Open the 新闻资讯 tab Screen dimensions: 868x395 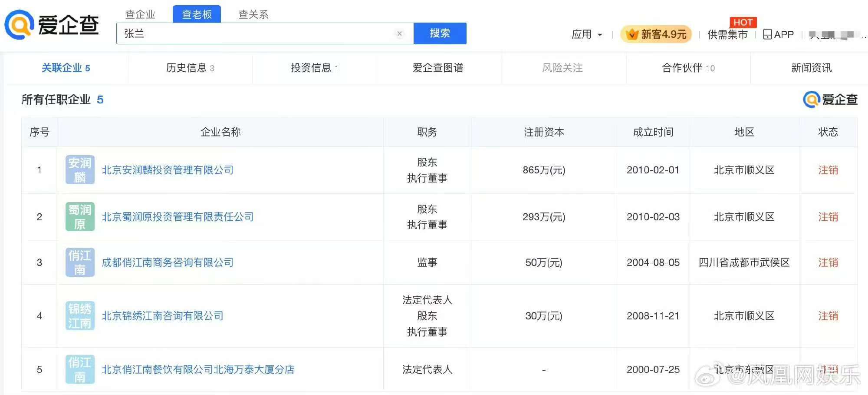click(811, 68)
